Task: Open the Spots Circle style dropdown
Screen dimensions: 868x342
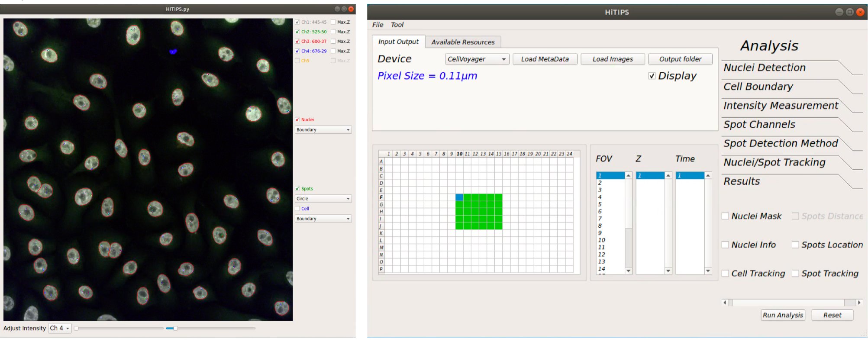Action: 323,199
